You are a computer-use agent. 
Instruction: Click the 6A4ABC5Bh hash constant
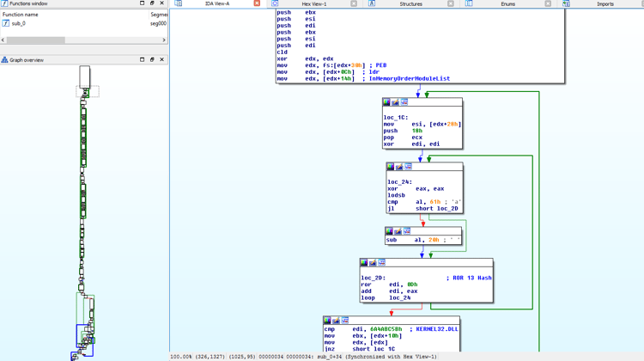click(x=386, y=329)
